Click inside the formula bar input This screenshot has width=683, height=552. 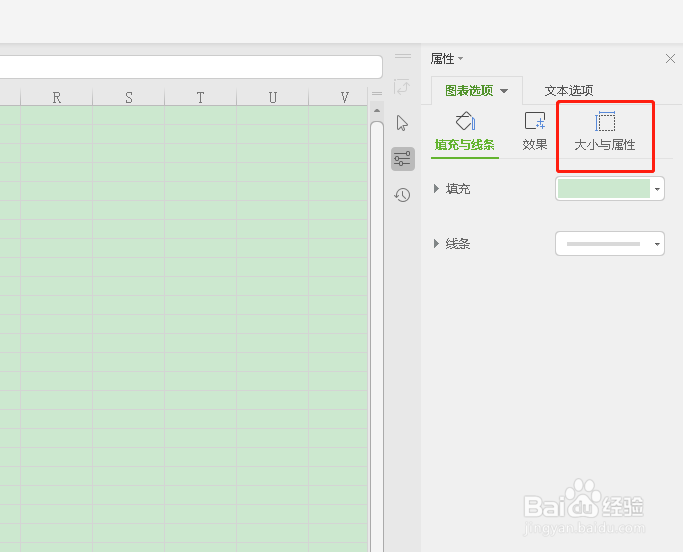point(191,67)
